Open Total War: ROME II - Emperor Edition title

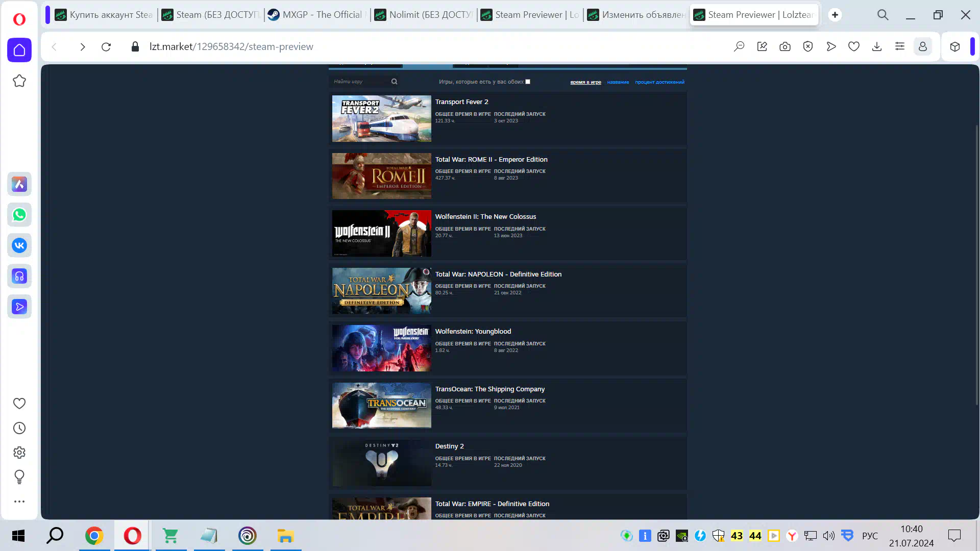pyautogui.click(x=491, y=160)
